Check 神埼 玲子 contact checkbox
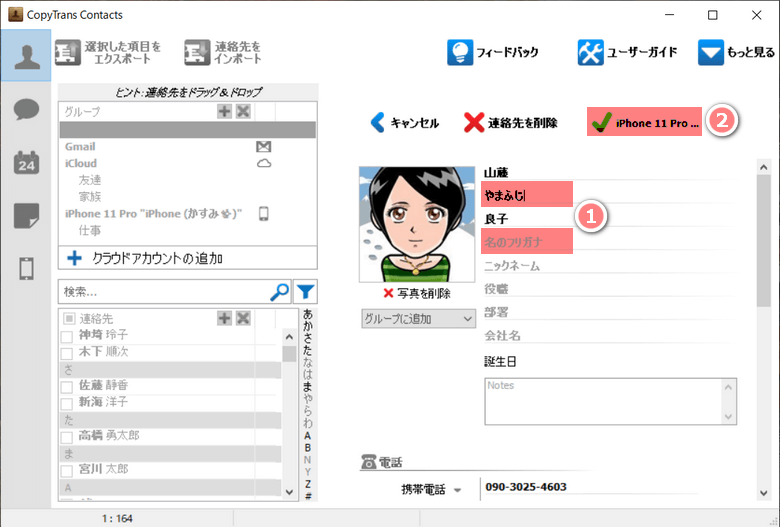780x527 pixels. tap(67, 336)
